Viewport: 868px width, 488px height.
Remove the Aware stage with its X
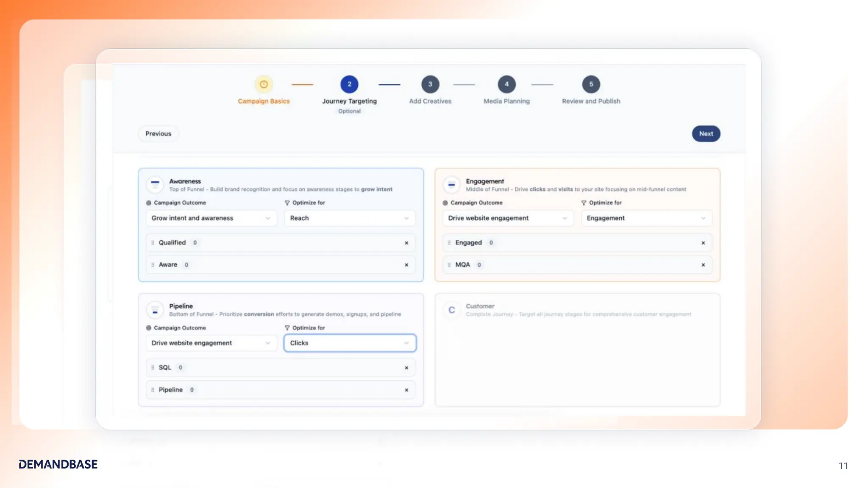(x=406, y=265)
